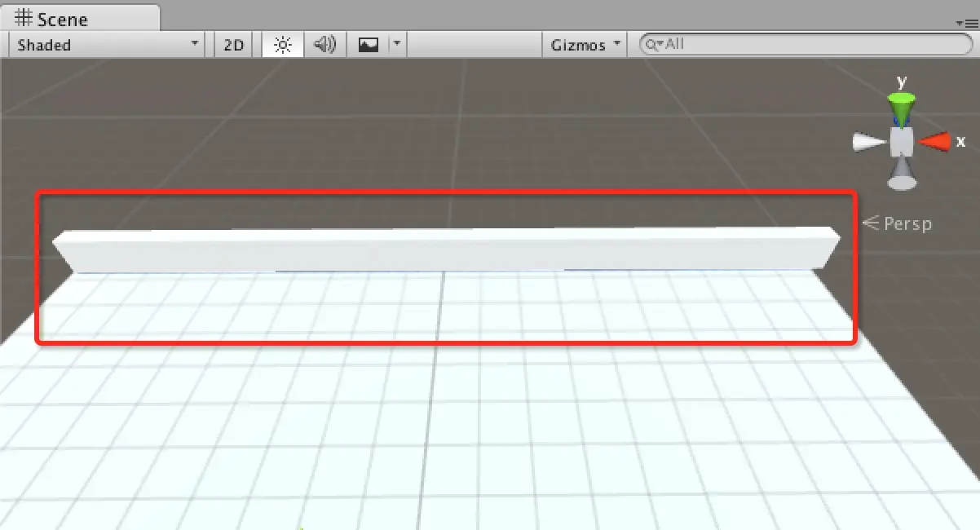Switch to the Scene tab
The height and width of the screenshot is (530, 980).
coord(80,18)
